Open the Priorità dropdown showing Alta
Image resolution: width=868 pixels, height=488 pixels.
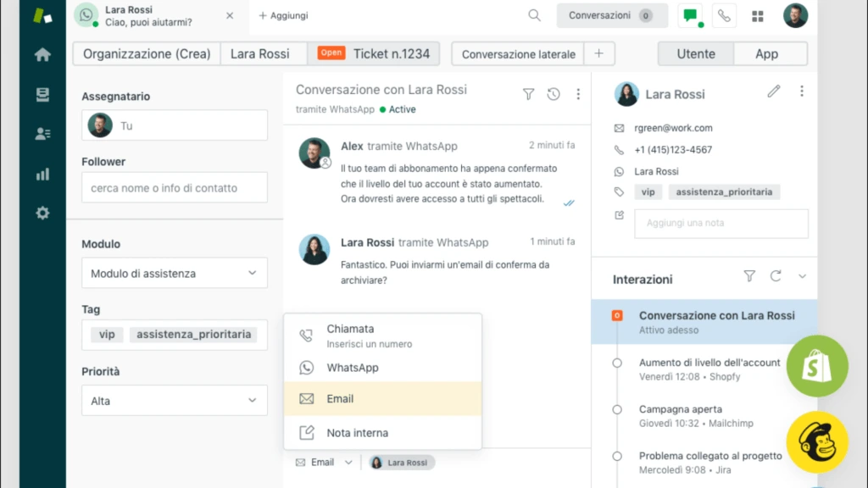coord(174,400)
